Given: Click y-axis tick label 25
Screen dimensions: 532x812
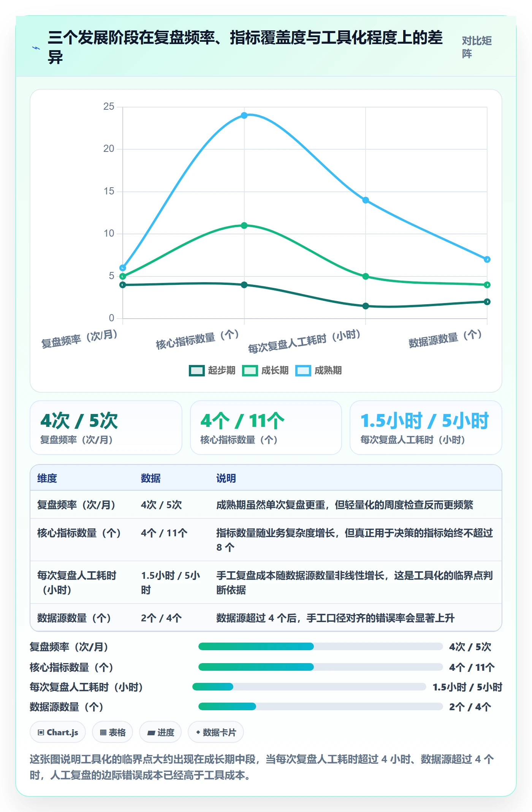Looking at the screenshot, I should point(109,106).
